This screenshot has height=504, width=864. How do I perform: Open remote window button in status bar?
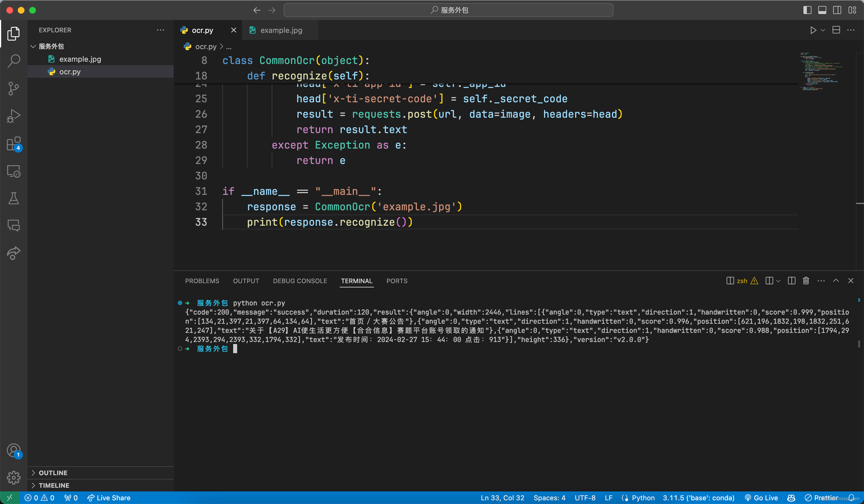click(10, 498)
